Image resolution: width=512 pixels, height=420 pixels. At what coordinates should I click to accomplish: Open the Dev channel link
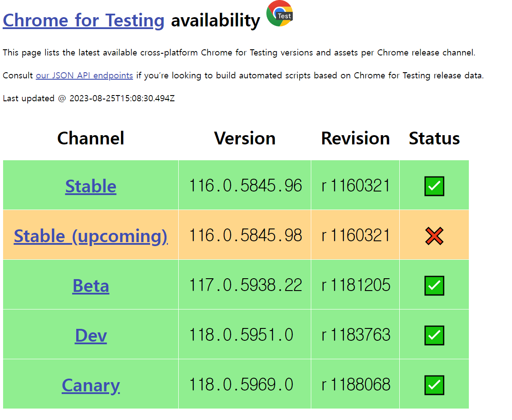[91, 335]
